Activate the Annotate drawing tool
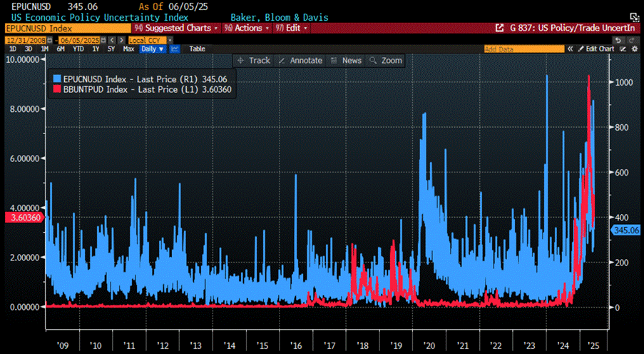The image size is (644, 354). [301, 61]
